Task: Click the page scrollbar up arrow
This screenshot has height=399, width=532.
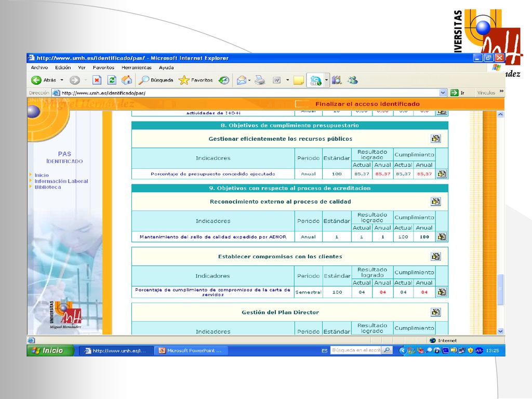Action: pyautogui.click(x=500, y=115)
